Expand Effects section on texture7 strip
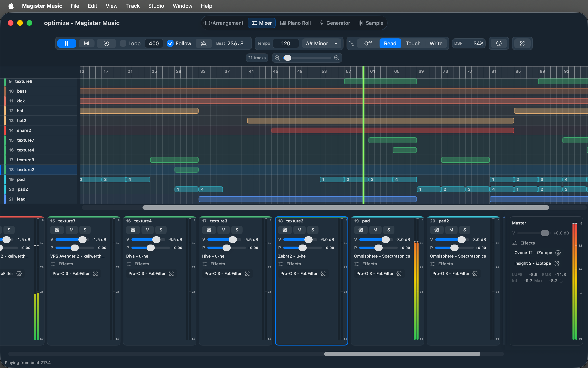The height and width of the screenshot is (368, 588). click(62, 264)
